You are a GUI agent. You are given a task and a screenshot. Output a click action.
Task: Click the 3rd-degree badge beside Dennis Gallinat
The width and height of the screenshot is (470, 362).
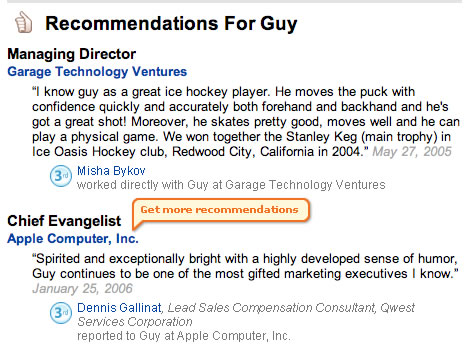[x=61, y=313]
